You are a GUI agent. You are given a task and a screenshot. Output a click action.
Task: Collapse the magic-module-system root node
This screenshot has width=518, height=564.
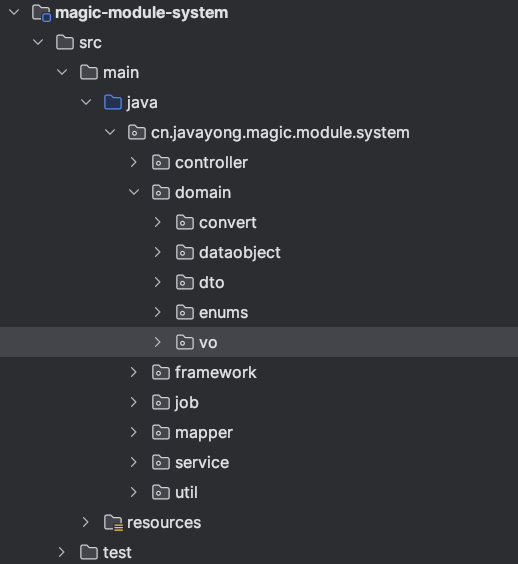tap(14, 13)
